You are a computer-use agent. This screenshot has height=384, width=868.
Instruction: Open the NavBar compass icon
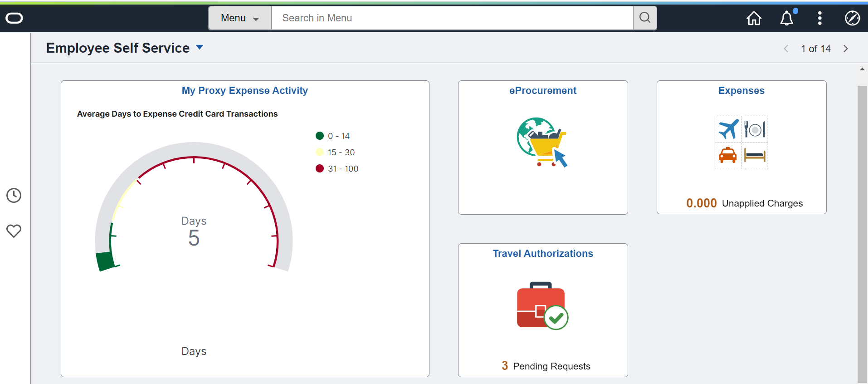click(852, 18)
